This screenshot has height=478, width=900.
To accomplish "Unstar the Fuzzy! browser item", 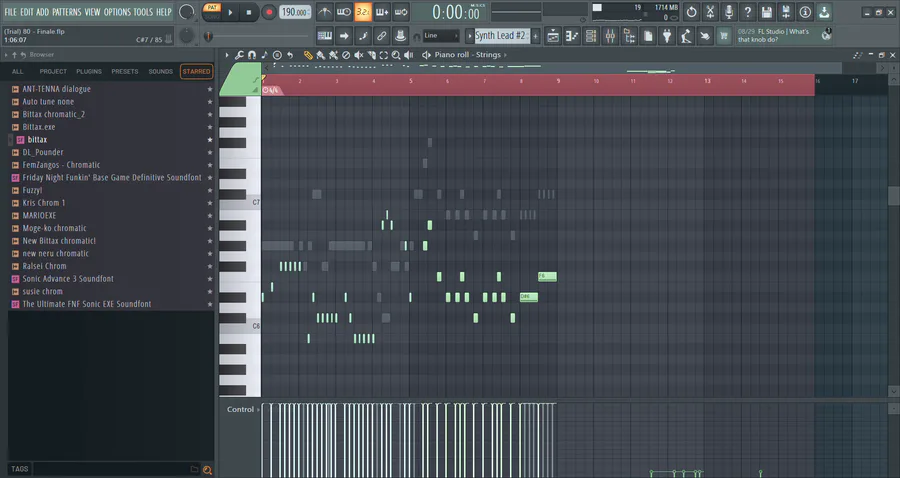I will 210,191.
